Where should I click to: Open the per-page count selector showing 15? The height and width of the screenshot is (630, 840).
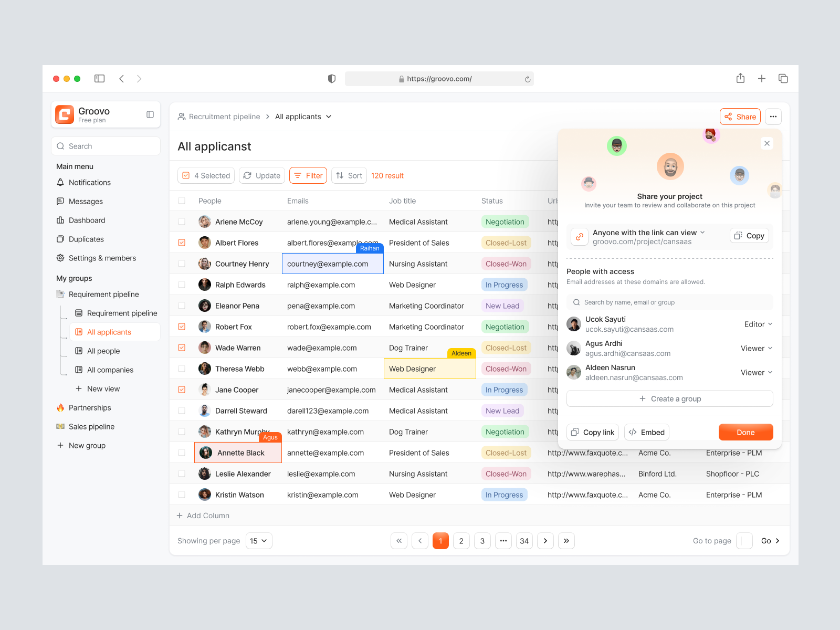[259, 540]
